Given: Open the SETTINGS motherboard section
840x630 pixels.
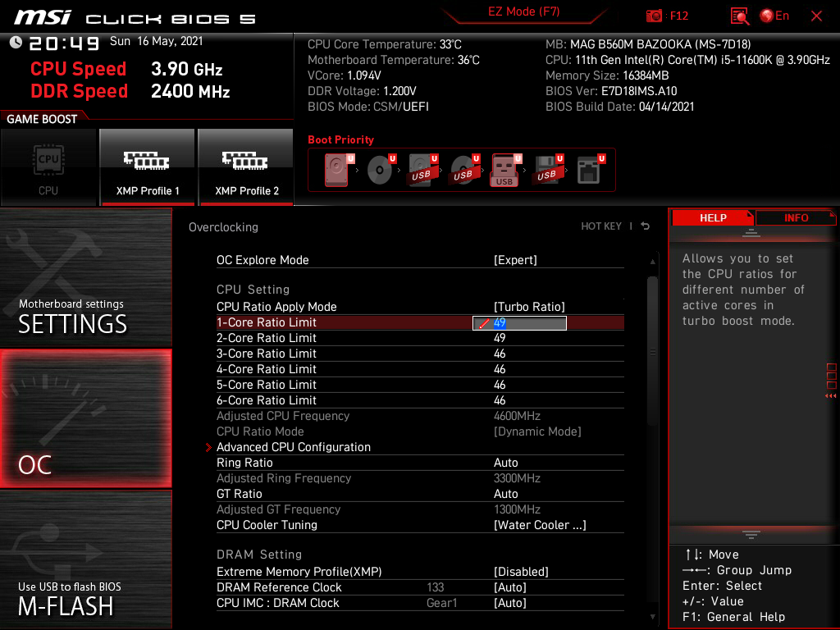Looking at the screenshot, I should [85, 277].
